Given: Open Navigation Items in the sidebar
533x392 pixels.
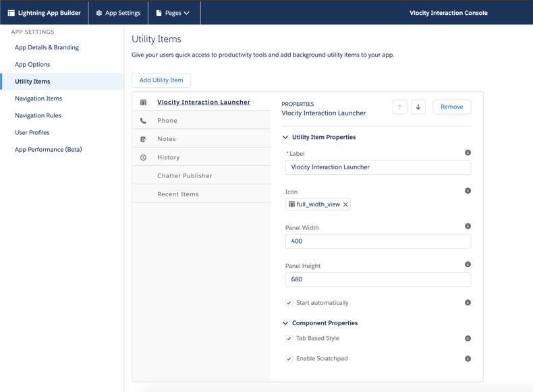Looking at the screenshot, I should coord(38,99).
